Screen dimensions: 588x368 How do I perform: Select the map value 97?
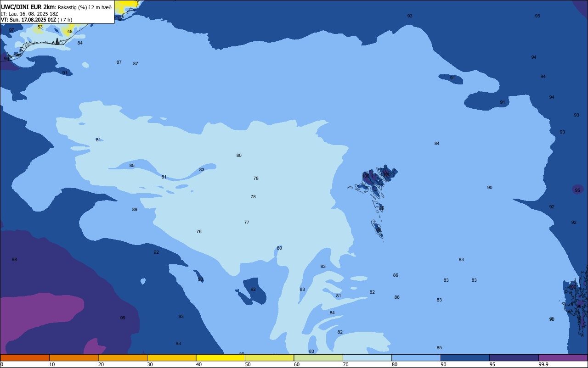coord(11,30)
